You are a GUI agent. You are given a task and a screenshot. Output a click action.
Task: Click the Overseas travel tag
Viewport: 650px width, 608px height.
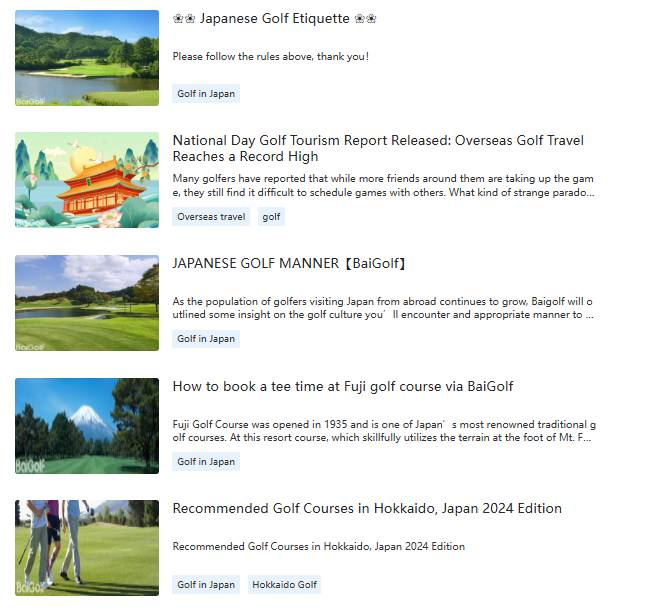click(x=211, y=216)
